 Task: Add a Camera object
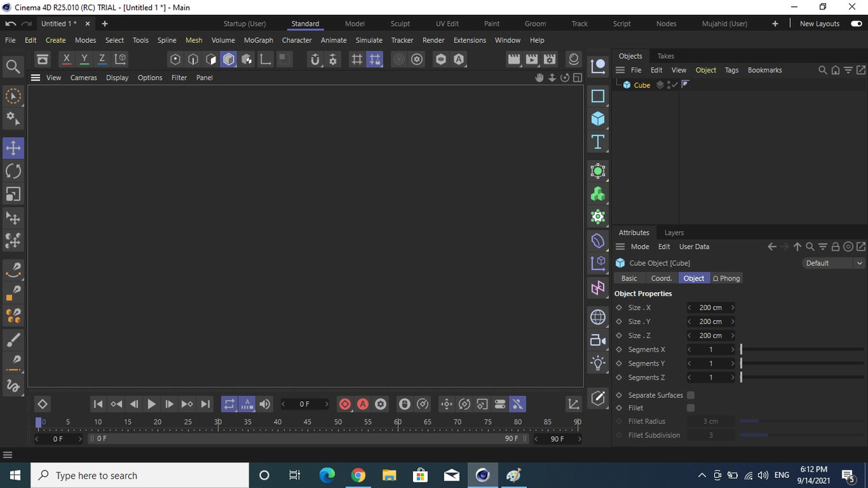tap(597, 340)
